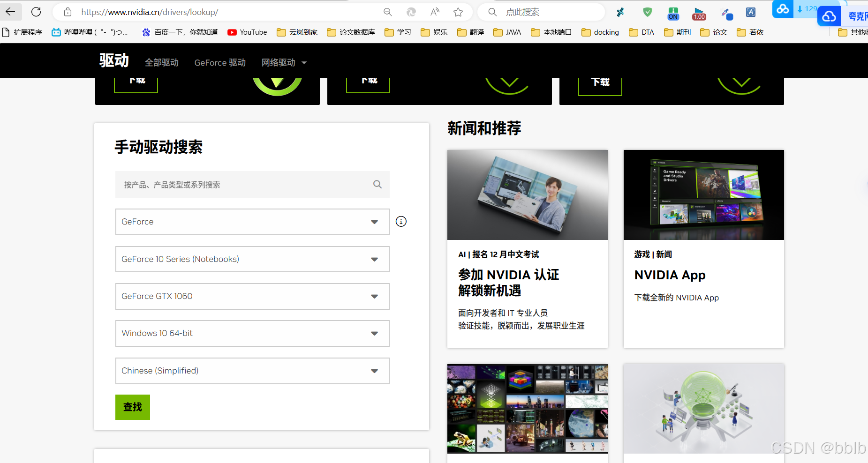Open the 若依 bookmark folder

[x=750, y=32]
